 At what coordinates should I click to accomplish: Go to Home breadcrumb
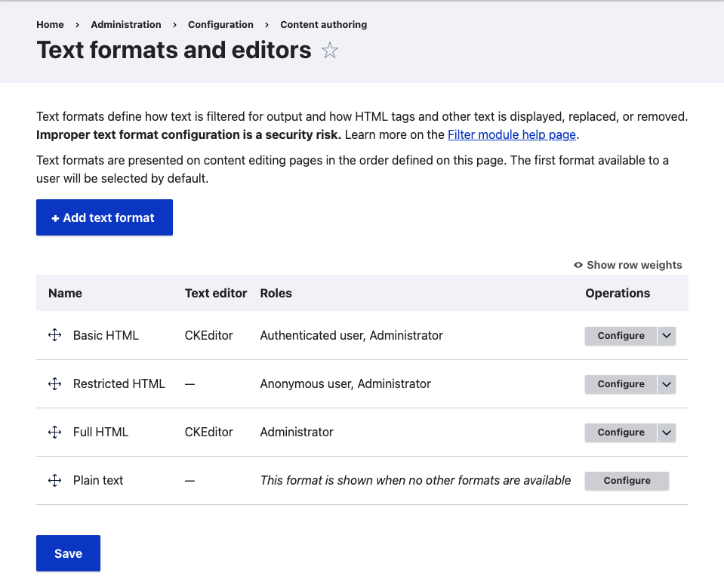click(x=50, y=24)
